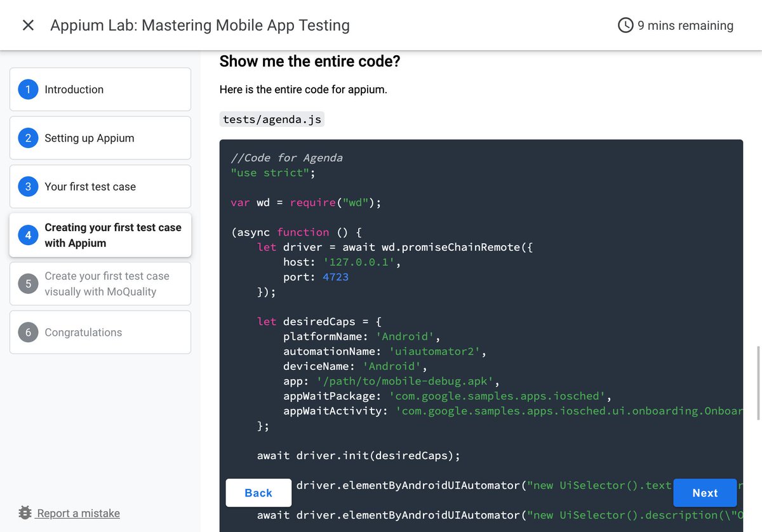Open step 1 Introduction
Screen dimensions: 762x532
pos(100,90)
